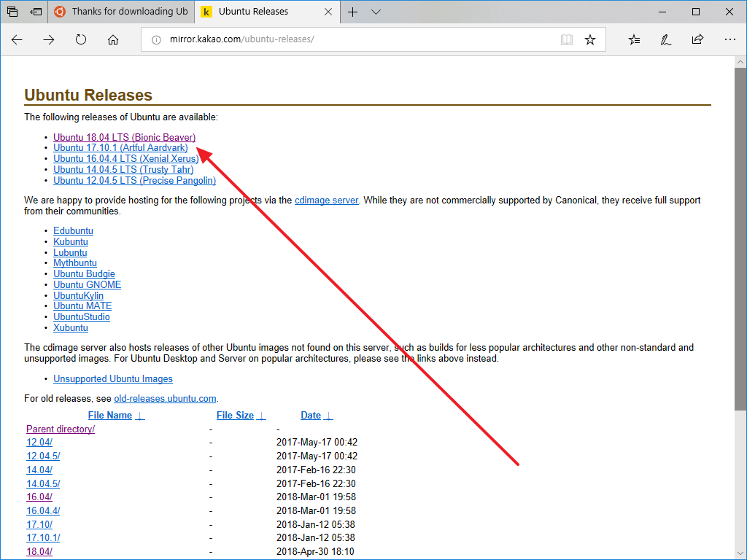Open the UbuntuKylin link
This screenshot has height=560, width=747.
pos(78,296)
